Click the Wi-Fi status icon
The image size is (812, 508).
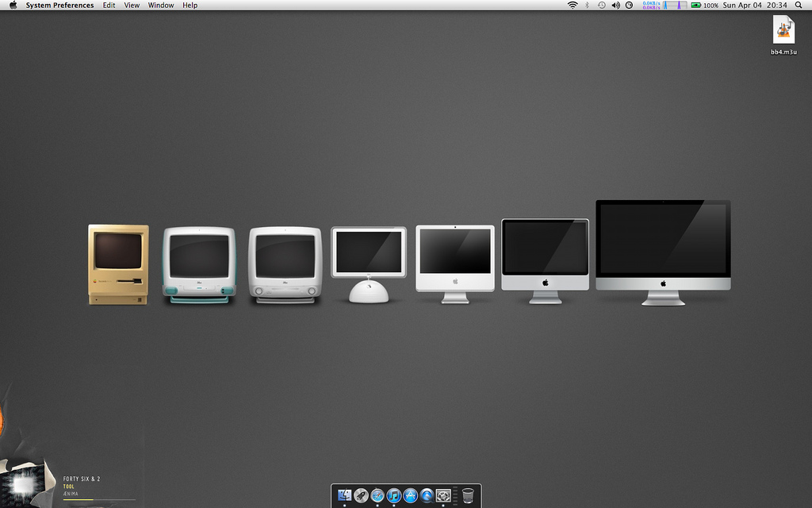point(573,6)
